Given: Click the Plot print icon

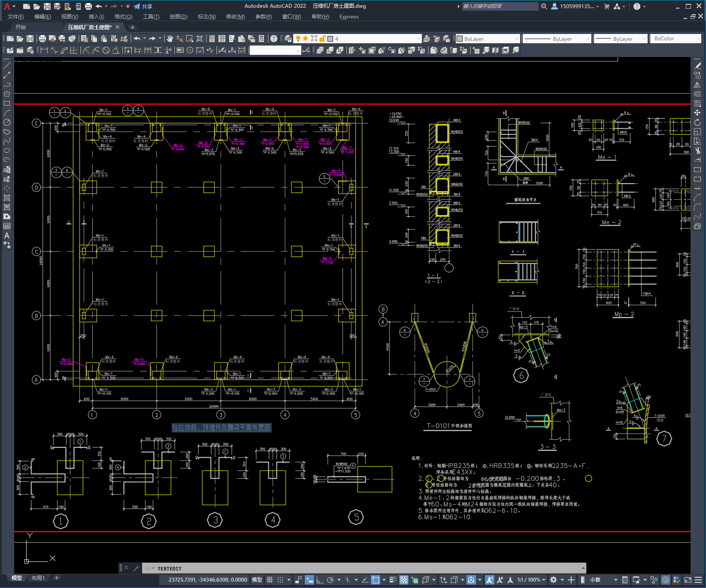Looking at the screenshot, I should (42, 39).
